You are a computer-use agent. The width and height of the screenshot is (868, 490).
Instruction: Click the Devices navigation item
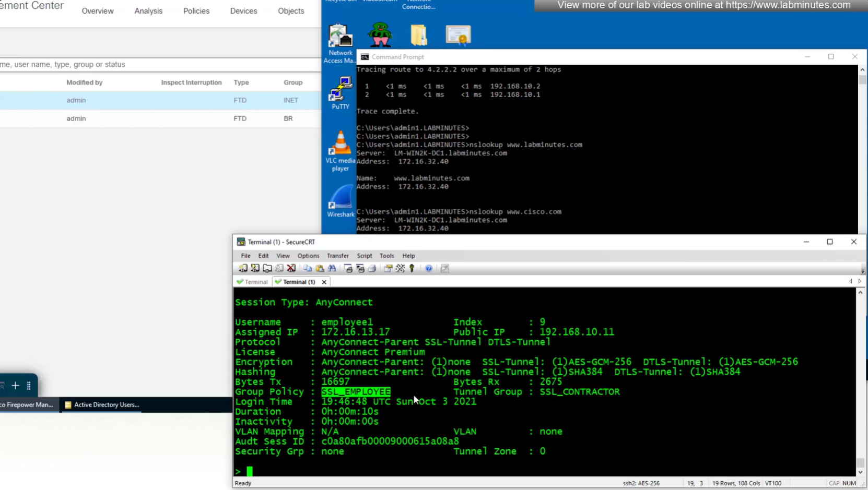click(243, 11)
